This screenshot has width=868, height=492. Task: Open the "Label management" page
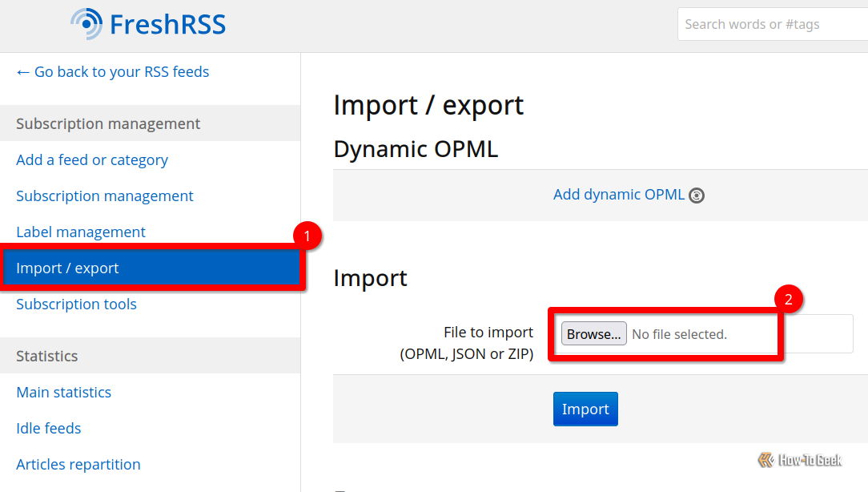pyautogui.click(x=80, y=232)
